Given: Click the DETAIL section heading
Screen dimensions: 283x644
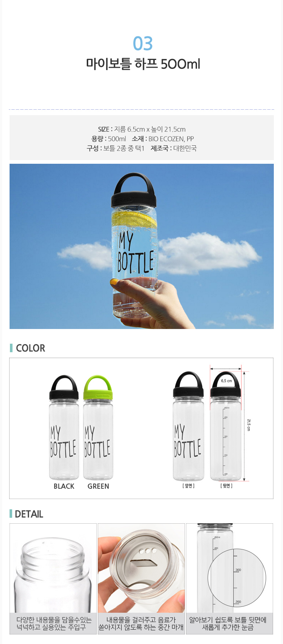Looking at the screenshot, I should (29, 514).
